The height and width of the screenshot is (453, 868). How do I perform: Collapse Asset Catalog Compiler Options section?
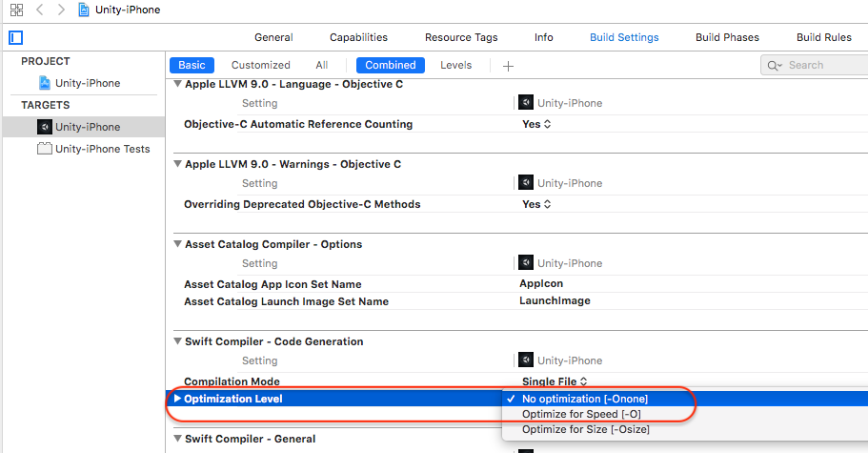177,244
